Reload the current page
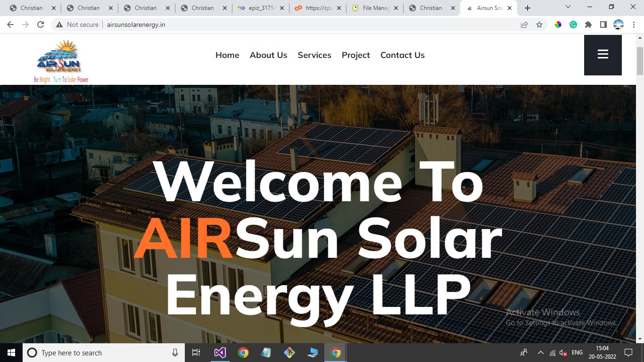 41,25
